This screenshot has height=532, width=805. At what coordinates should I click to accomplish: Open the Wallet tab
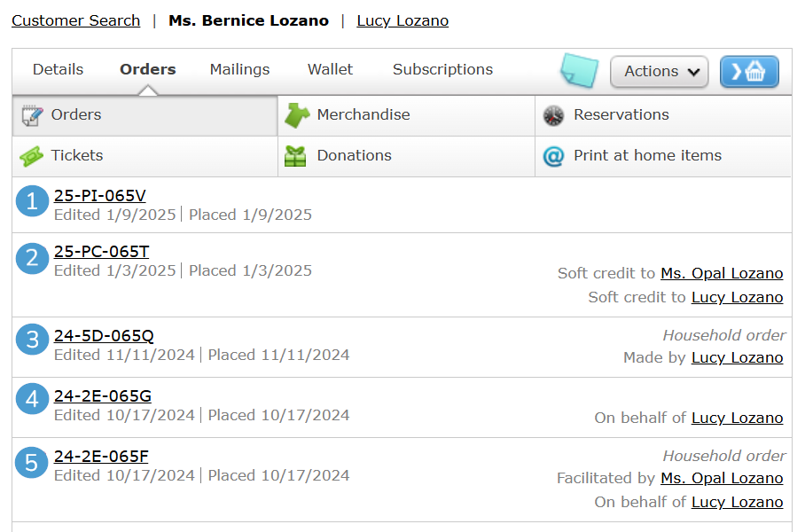(330, 69)
